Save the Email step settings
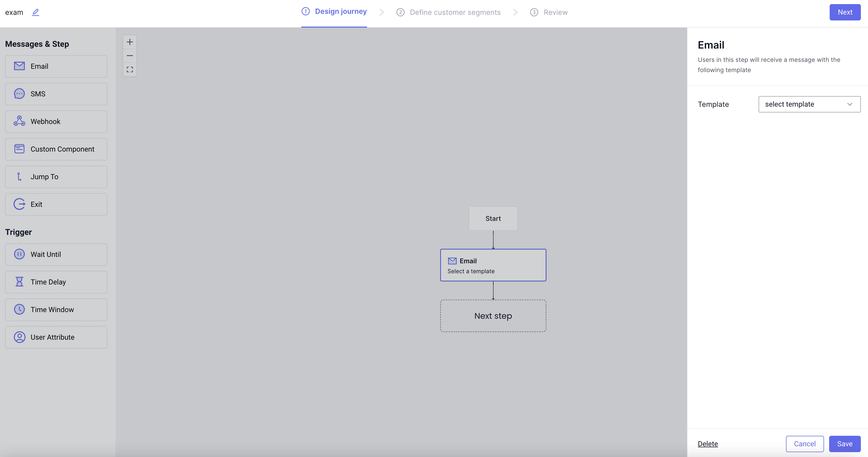The width and height of the screenshot is (868, 457). pos(845,444)
